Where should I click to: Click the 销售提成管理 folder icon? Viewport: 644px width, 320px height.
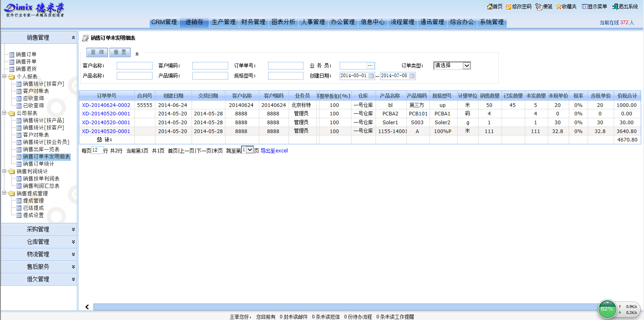pos(12,193)
